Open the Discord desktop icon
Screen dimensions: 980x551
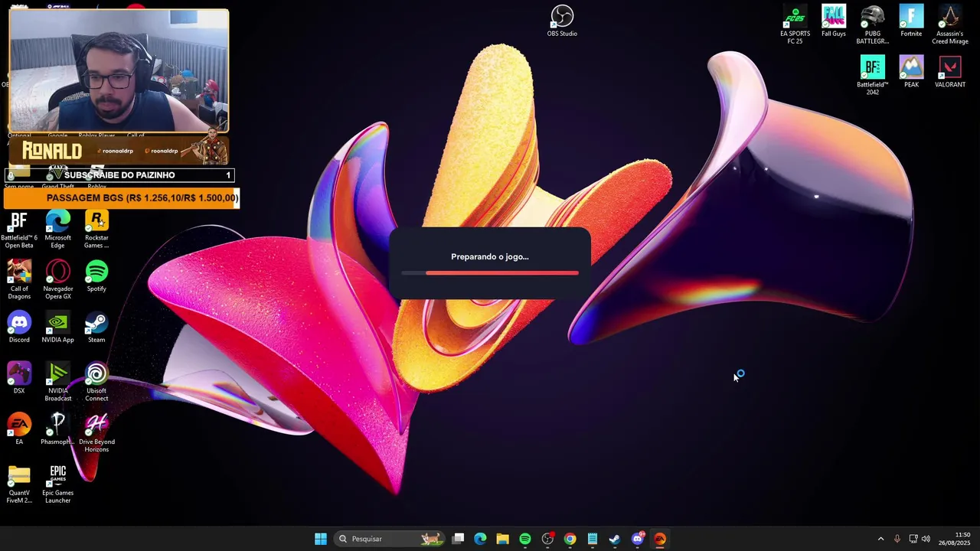19,328
